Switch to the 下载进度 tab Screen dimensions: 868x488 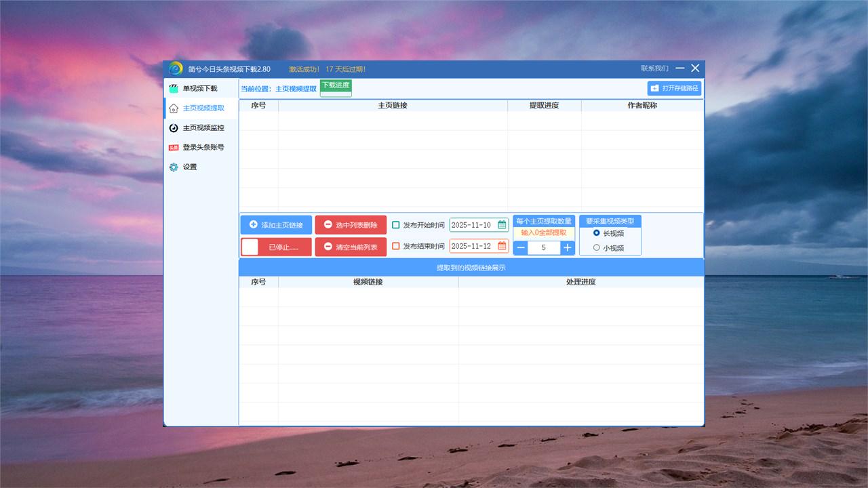[336, 86]
